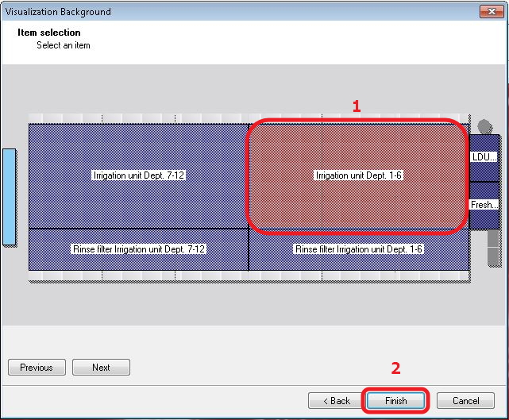Go back with the < Back button
The width and height of the screenshot is (509, 420).
pyautogui.click(x=337, y=400)
